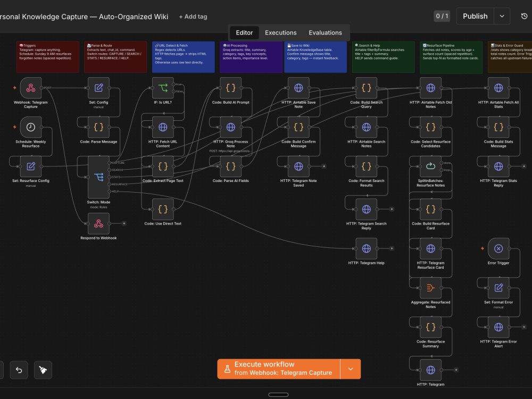Open HTTP: Airtable Fetch Old Notes node
This screenshot has height=399, width=532.
coord(430,88)
